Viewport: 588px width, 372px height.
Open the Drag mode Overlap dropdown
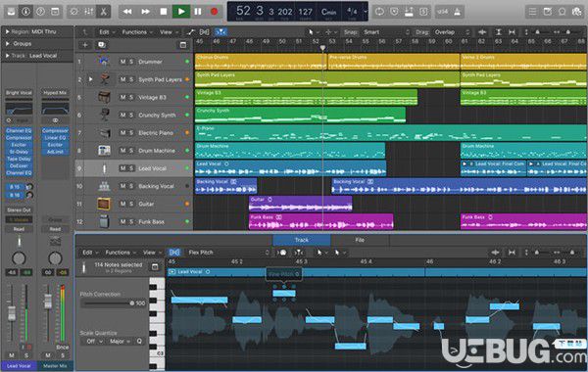(x=452, y=32)
